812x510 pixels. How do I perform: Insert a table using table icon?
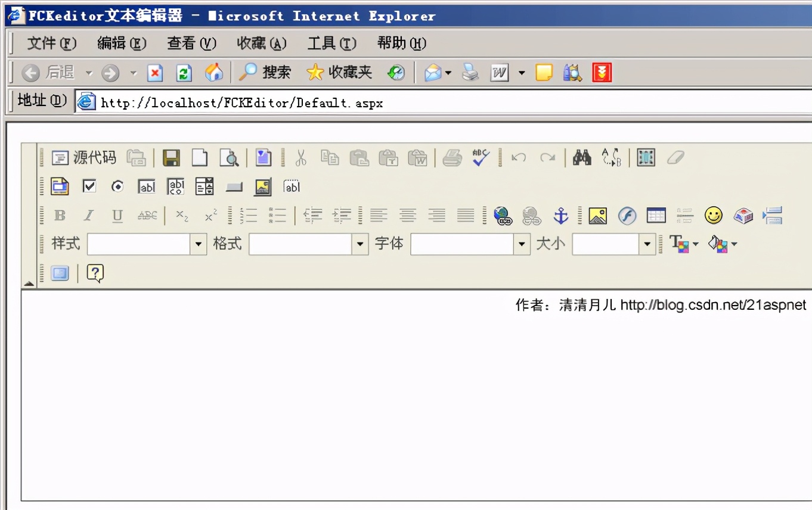[656, 216]
